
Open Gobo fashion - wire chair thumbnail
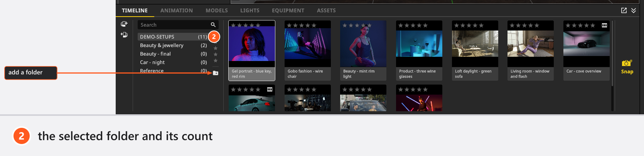click(x=308, y=51)
